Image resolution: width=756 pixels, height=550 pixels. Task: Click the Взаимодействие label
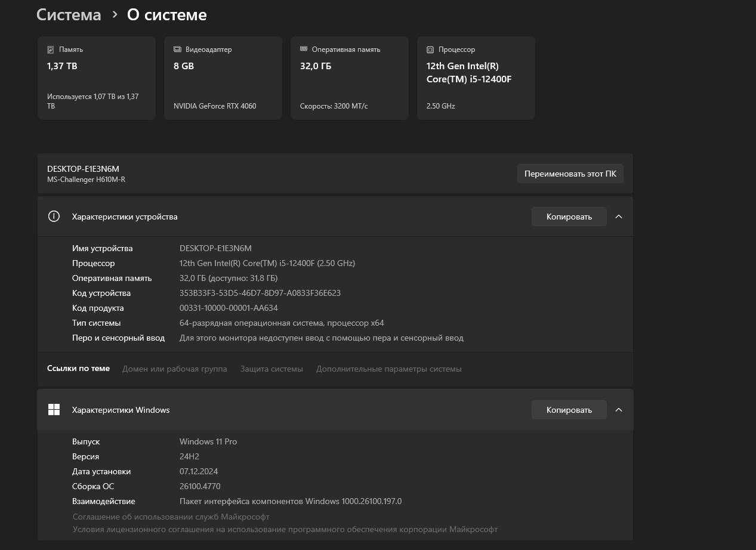click(104, 501)
